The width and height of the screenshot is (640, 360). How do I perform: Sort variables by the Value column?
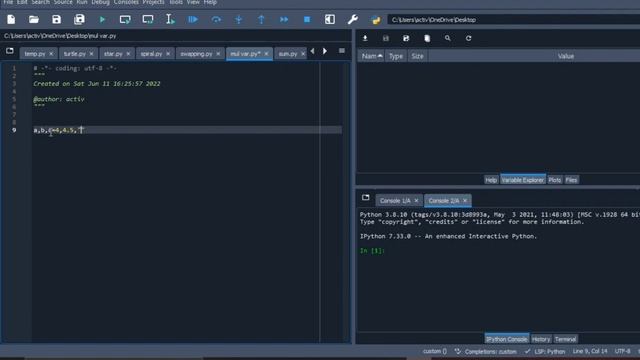[566, 56]
